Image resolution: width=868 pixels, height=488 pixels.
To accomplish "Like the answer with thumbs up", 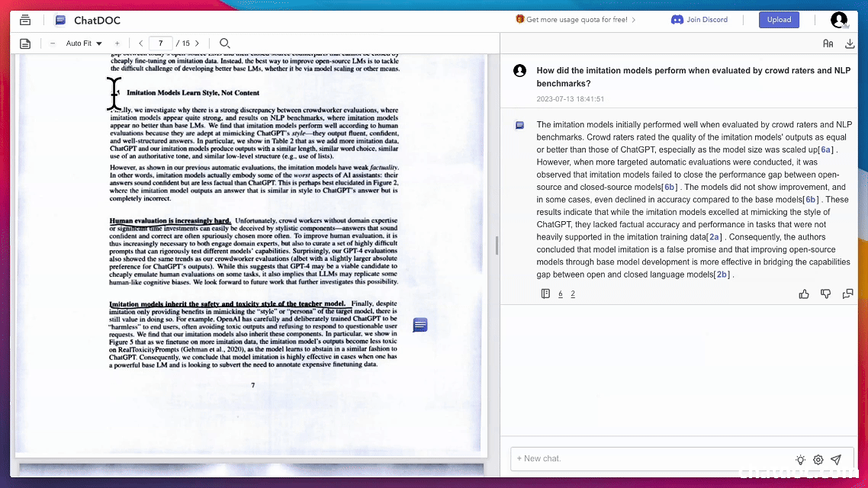I will click(x=804, y=294).
